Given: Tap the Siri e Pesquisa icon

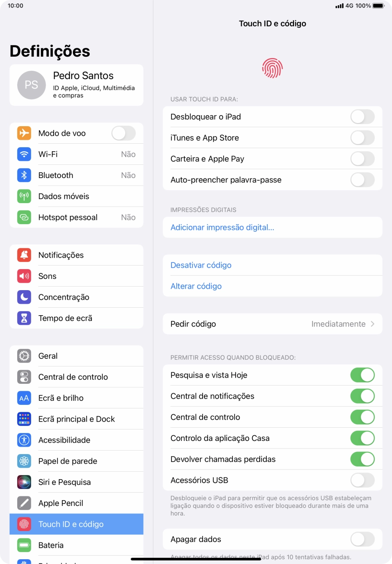Looking at the screenshot, I should pyautogui.click(x=24, y=482).
